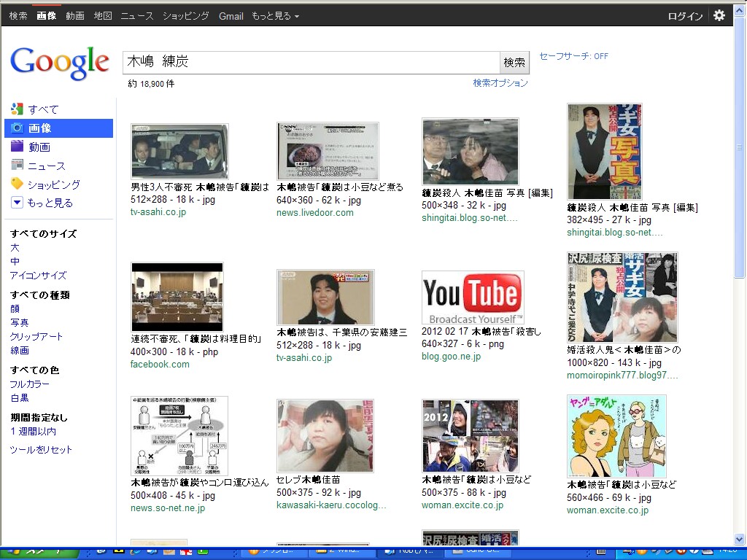
Task: Open ショッピング in top navigation bar
Action: click(x=186, y=16)
